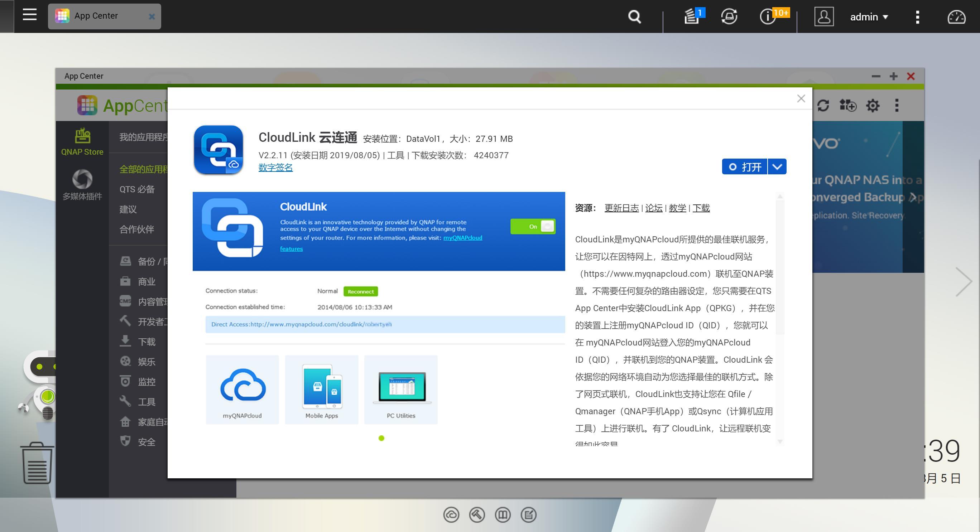Select QNAP Store in sidebar
This screenshot has width=980, height=532.
click(x=82, y=142)
